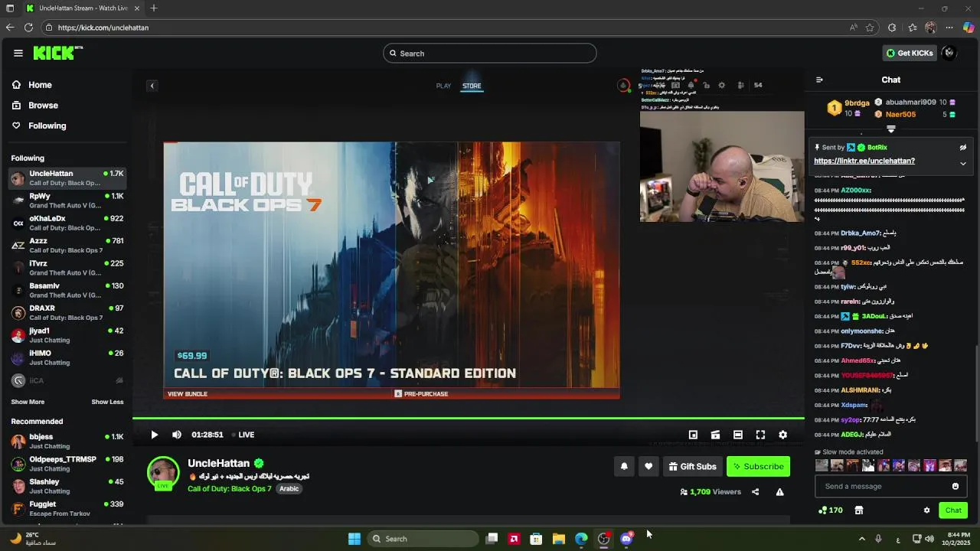980x551 pixels.
Task: Open Microsoft Edge from taskbar
Action: tap(581, 539)
